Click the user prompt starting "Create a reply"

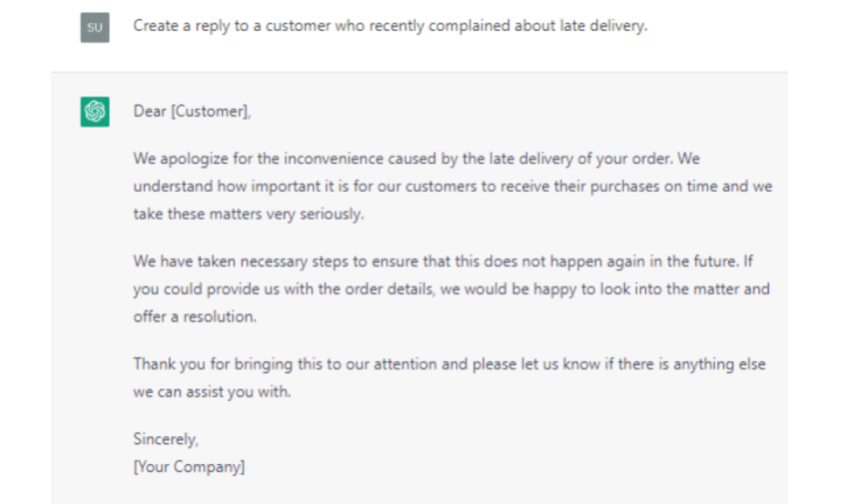390,26
